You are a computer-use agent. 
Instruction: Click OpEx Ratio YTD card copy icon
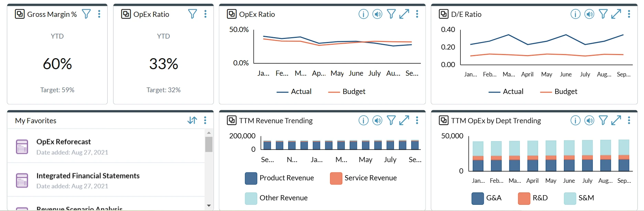tap(126, 14)
